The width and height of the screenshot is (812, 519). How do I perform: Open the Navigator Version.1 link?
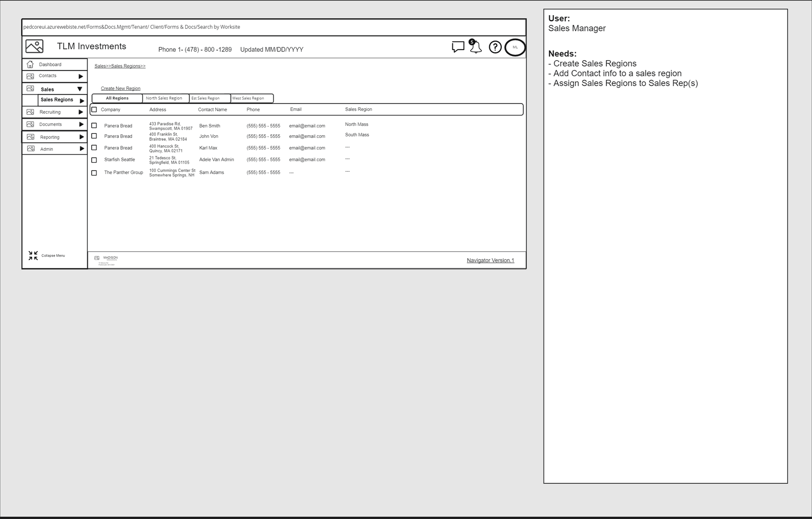[490, 260]
